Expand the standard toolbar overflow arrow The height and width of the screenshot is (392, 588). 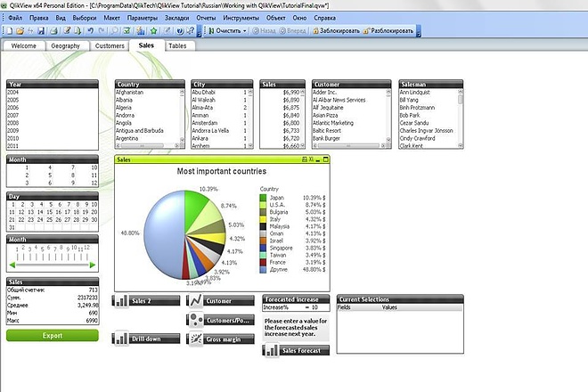click(x=200, y=31)
